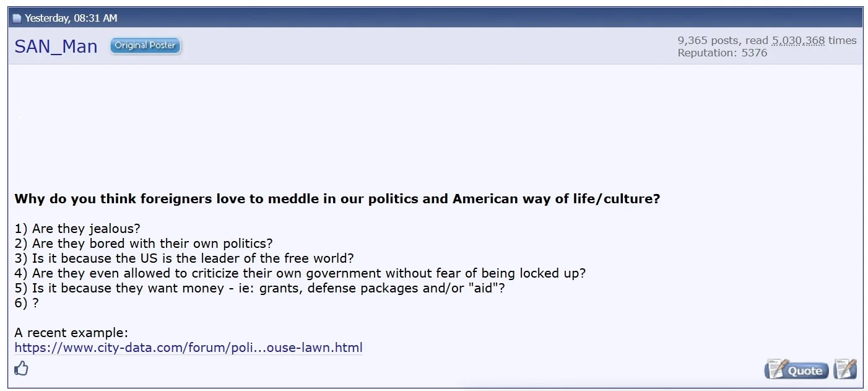Follow the city-data.com house-lawn thread link
868x391 pixels.
click(188, 348)
